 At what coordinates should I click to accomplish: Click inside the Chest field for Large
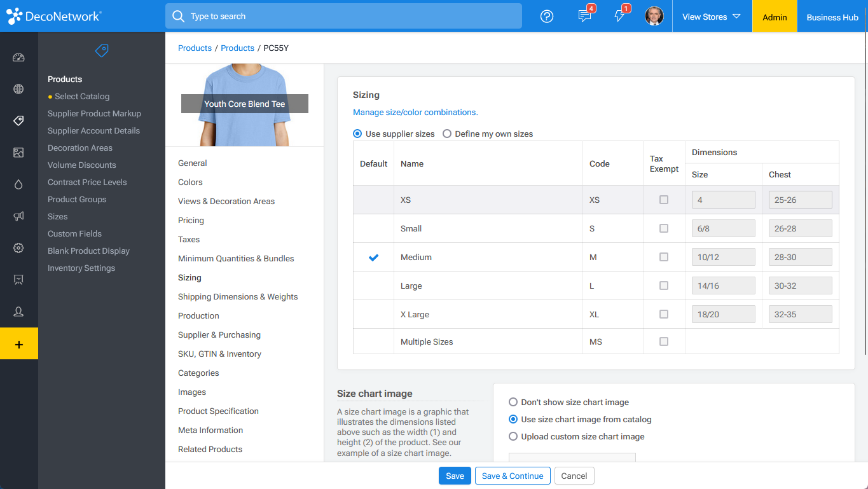[x=800, y=285]
